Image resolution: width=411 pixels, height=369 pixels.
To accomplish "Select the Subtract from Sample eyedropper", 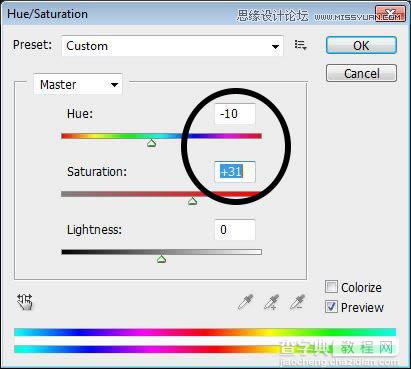I will (297, 302).
